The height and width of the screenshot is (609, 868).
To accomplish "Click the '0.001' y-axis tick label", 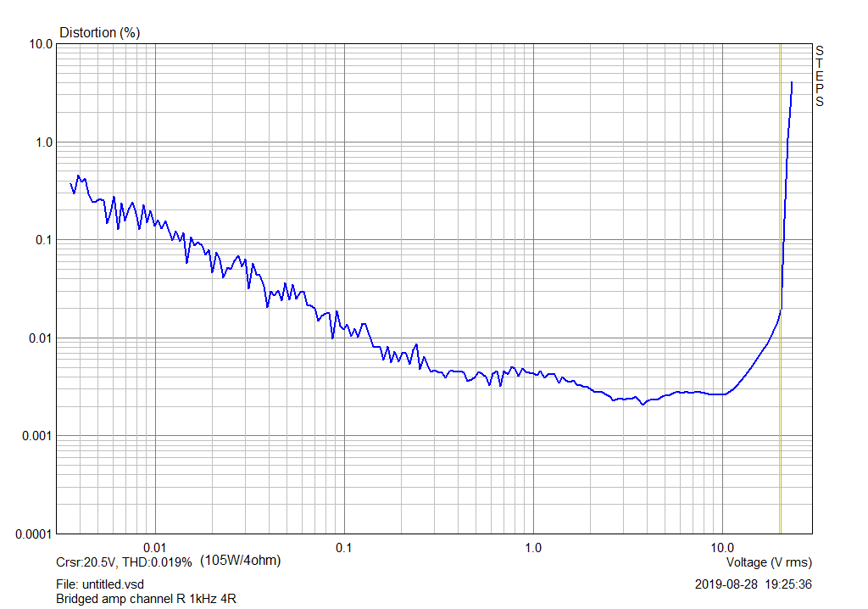I will pyautogui.click(x=37, y=436).
